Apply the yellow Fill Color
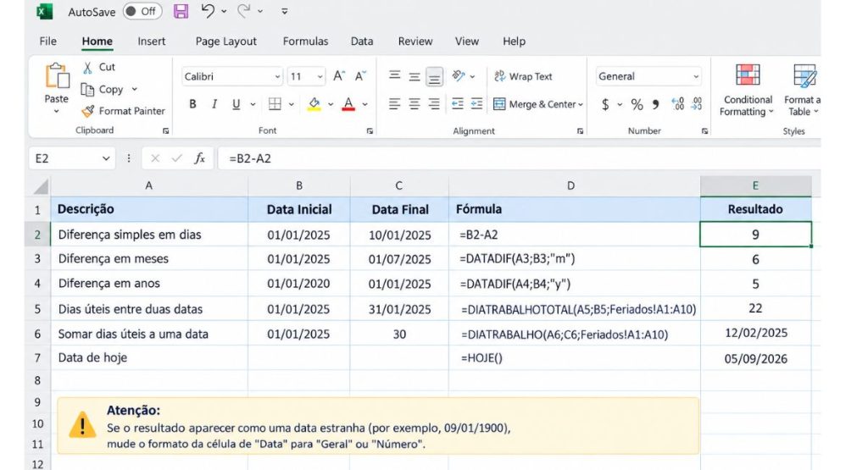This screenshot has width=868, height=470. tap(314, 104)
